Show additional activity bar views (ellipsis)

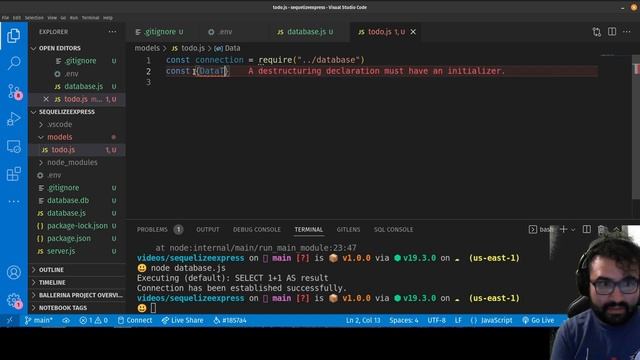13,201
